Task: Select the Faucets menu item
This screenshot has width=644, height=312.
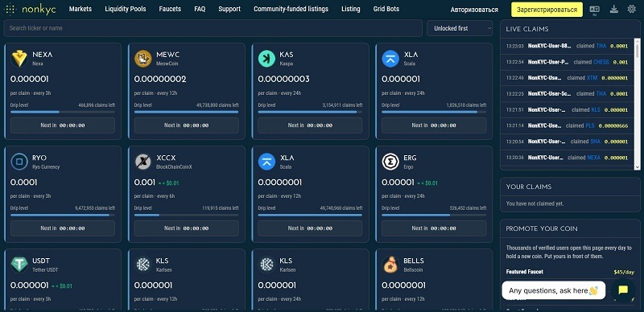Action: click(x=170, y=9)
